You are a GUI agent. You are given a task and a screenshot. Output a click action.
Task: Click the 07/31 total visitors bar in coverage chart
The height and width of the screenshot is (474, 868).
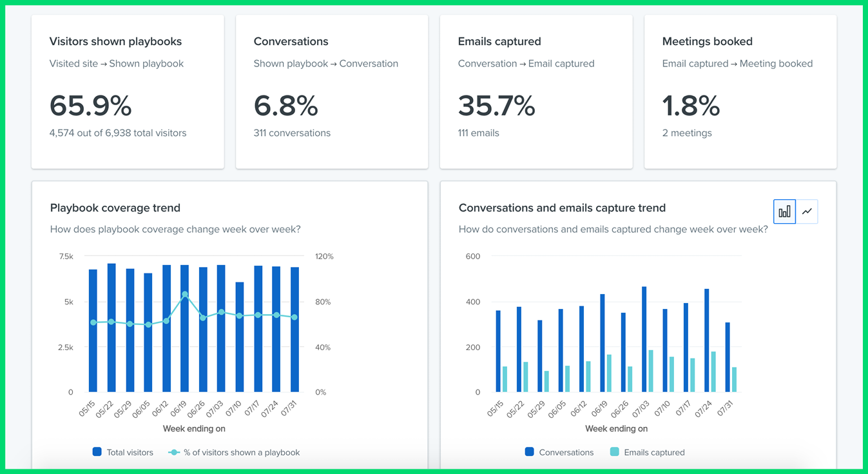(295, 330)
